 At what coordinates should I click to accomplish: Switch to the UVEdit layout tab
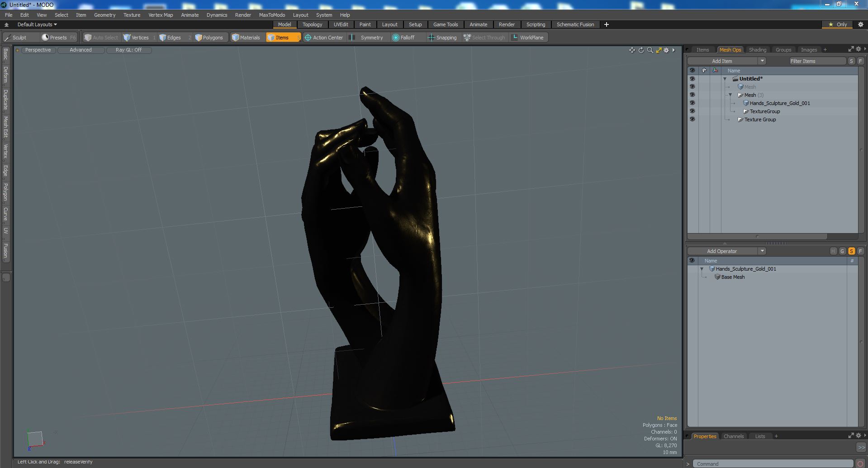341,24
